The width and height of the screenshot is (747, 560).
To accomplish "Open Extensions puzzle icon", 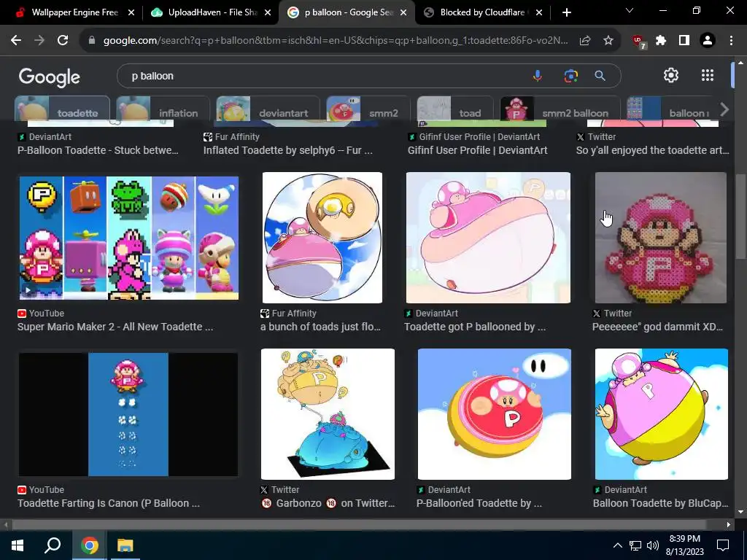I will click(661, 41).
